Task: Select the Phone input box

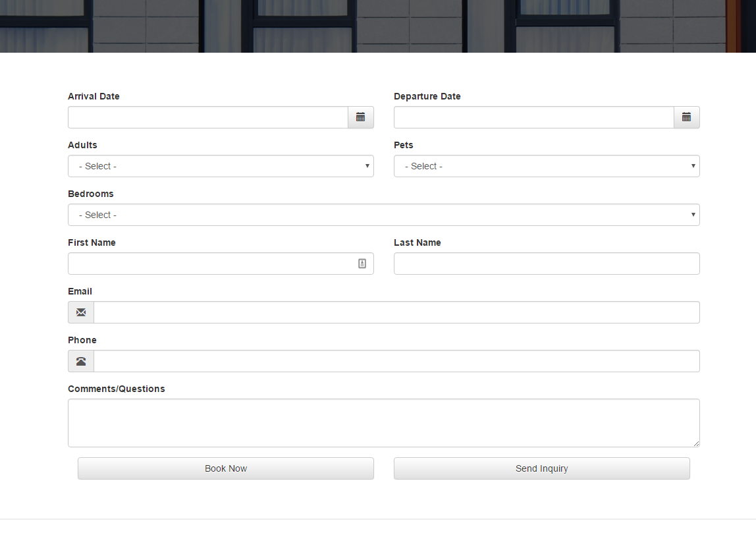Action: (396, 361)
